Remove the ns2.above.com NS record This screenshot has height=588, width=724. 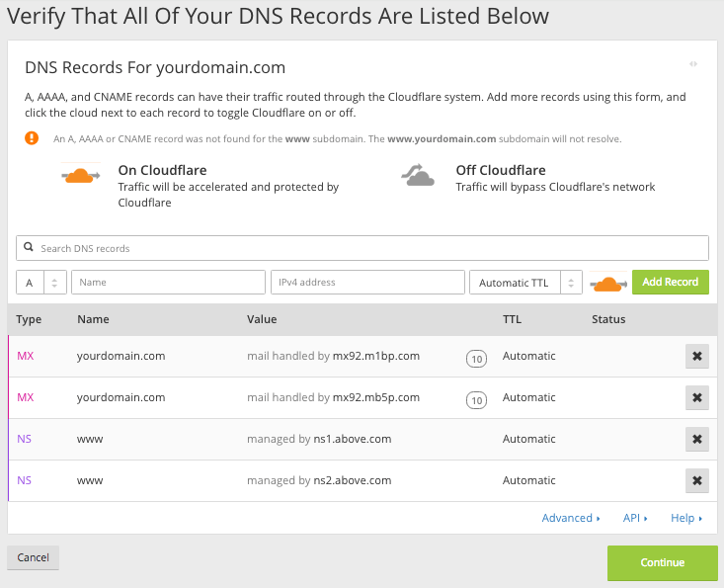pos(696,481)
